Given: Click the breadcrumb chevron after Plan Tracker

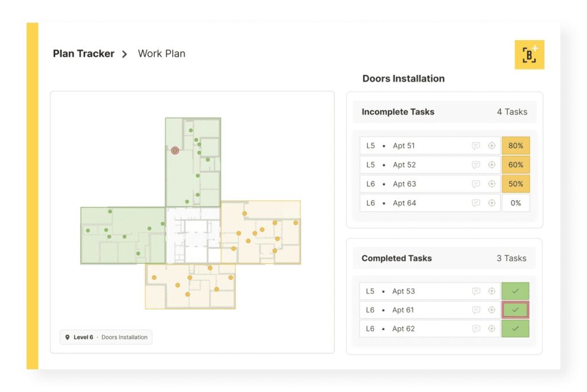Looking at the screenshot, I should tap(124, 54).
